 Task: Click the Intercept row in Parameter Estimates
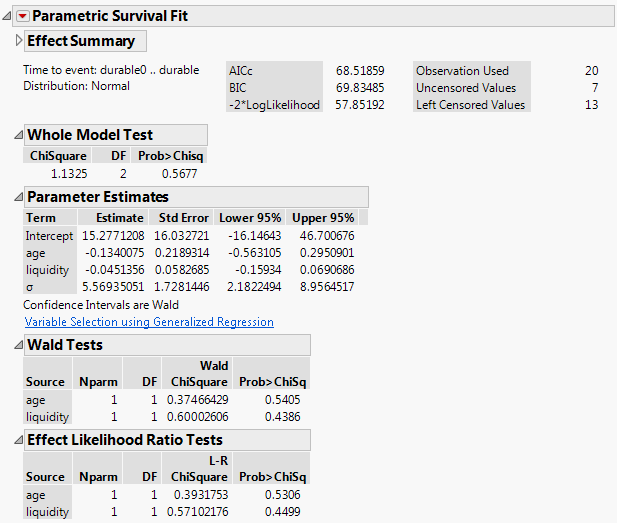tap(49, 235)
